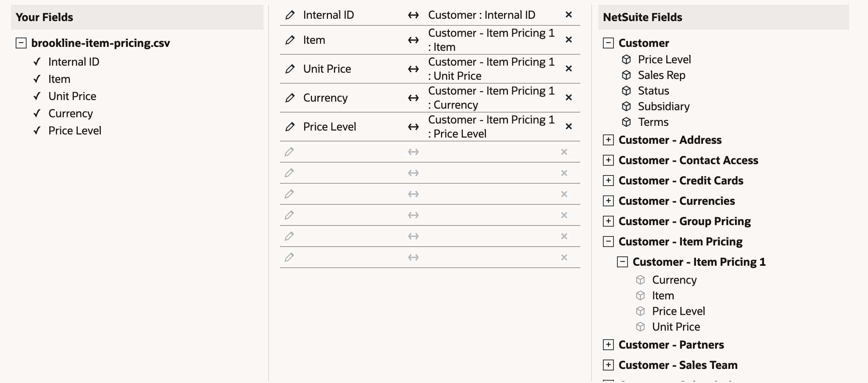Image resolution: width=868 pixels, height=383 pixels.
Task: Click pencil icon beside Unit Price mapping
Action: tap(290, 69)
